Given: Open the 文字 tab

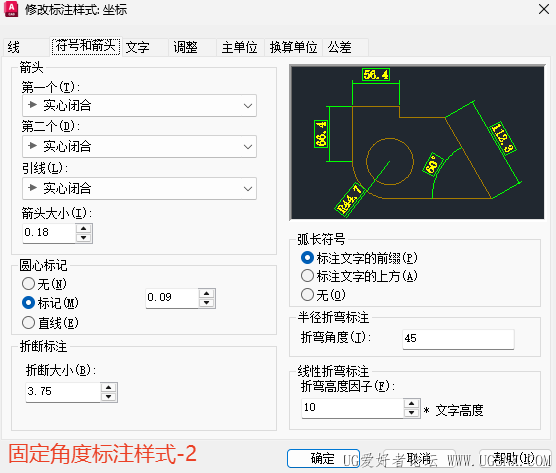Looking at the screenshot, I should (x=145, y=47).
